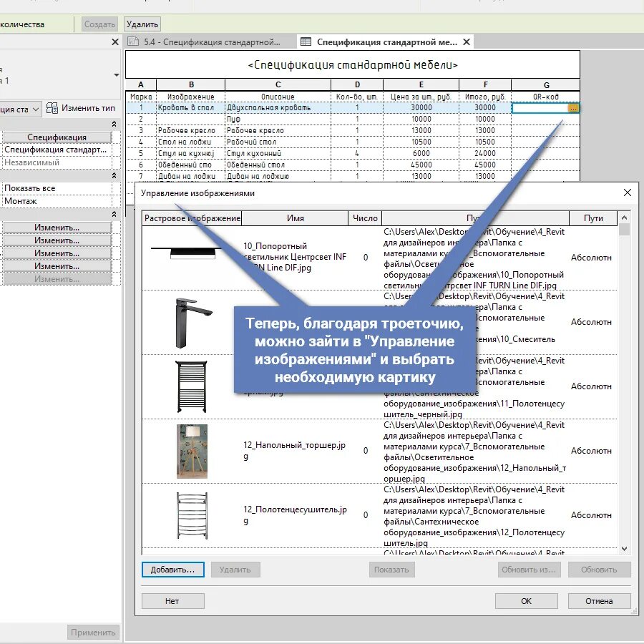Select 12_Полотенцесушитель.jpg name

[295, 515]
